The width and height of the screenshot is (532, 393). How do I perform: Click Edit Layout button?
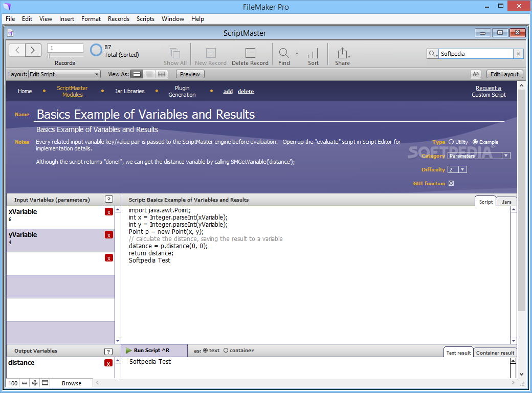pyautogui.click(x=504, y=74)
